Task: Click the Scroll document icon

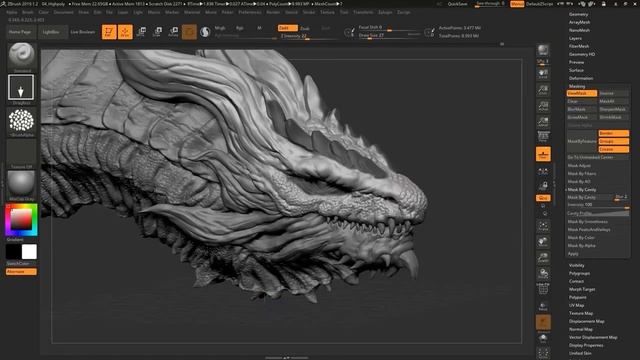Action: (543, 73)
